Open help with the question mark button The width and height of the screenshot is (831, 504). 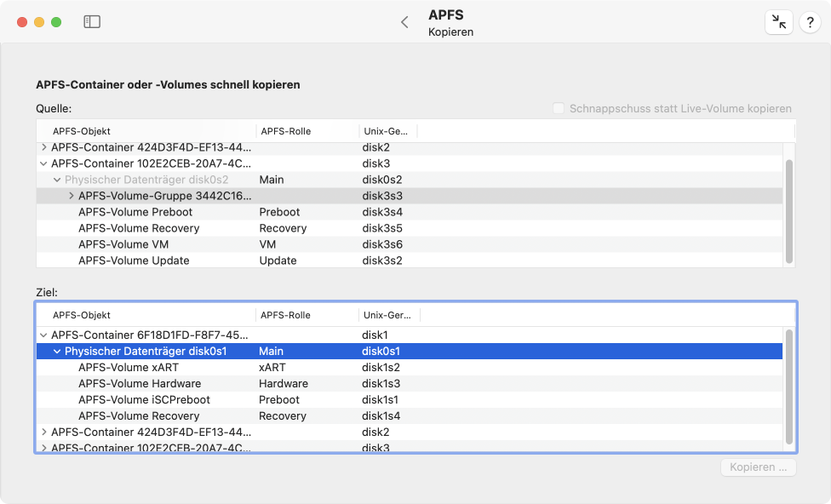tap(810, 22)
